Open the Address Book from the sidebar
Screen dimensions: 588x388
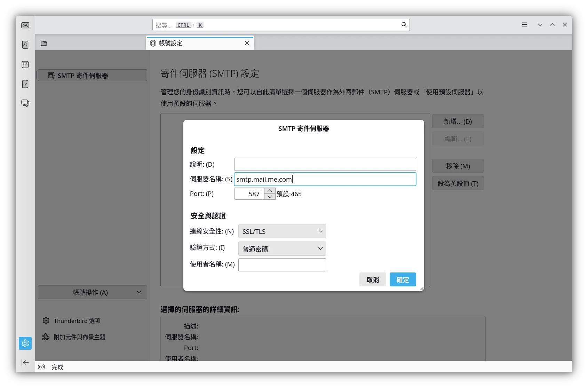(x=25, y=45)
